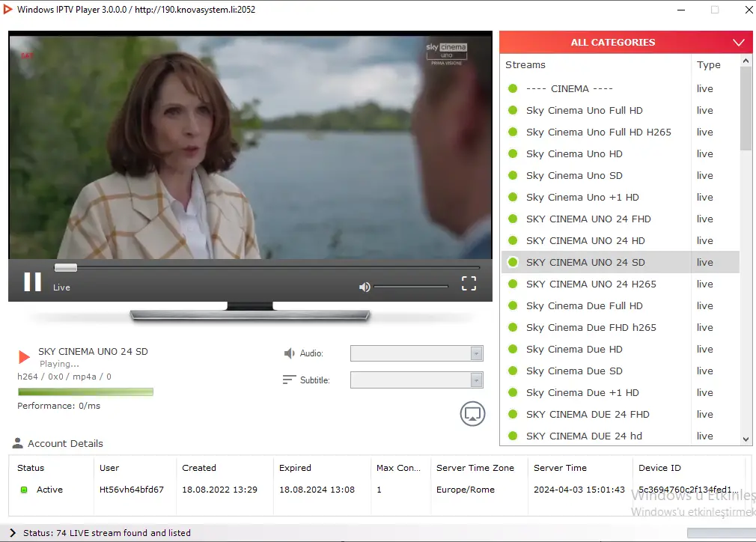The image size is (756, 542).
Task: Select Sky Cinema Uno +1 HD stream
Action: click(x=620, y=197)
